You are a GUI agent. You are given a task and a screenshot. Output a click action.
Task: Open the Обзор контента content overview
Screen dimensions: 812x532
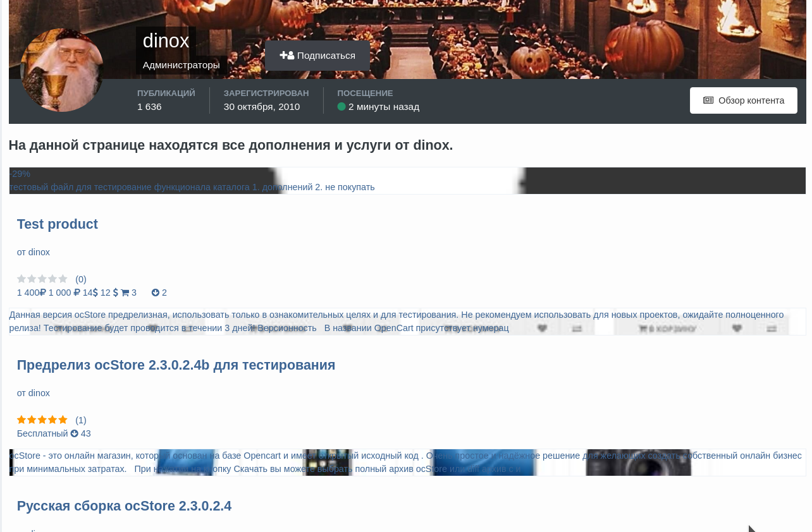click(744, 100)
